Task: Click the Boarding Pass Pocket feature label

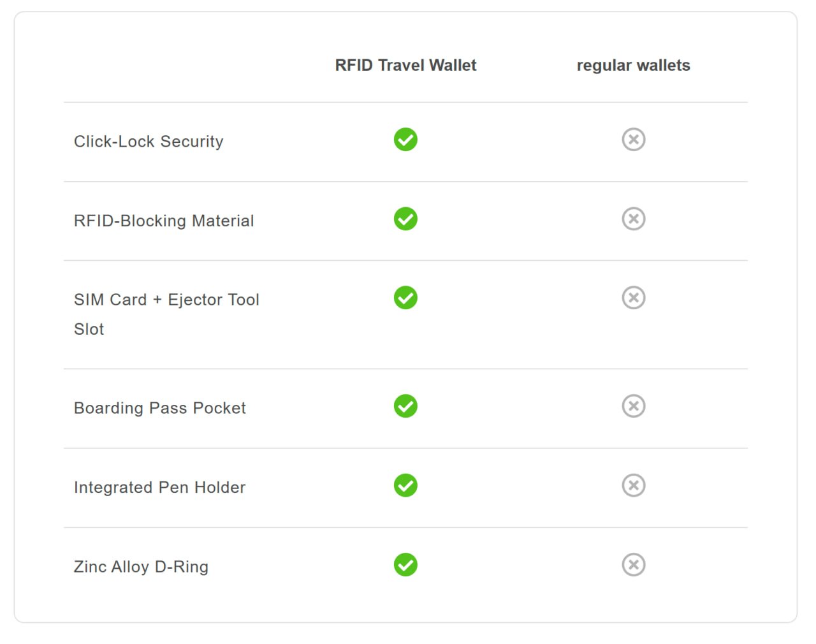Action: tap(160, 408)
